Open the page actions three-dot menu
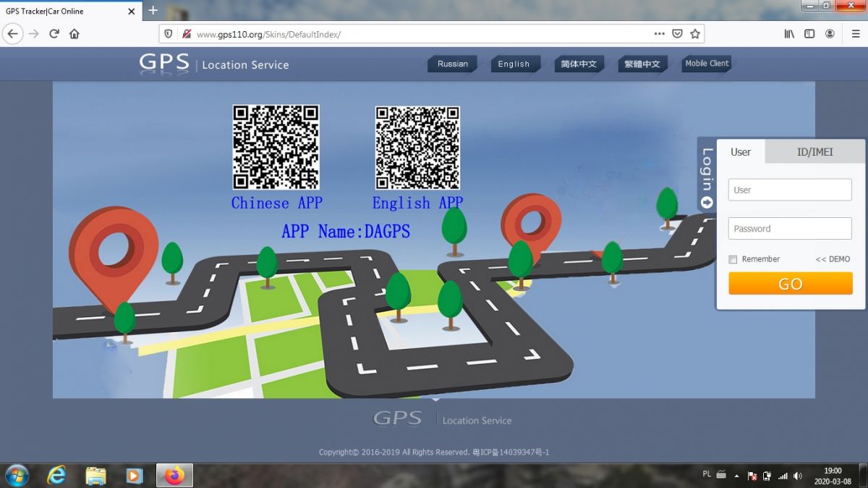This screenshot has height=488, width=868. coord(659,34)
